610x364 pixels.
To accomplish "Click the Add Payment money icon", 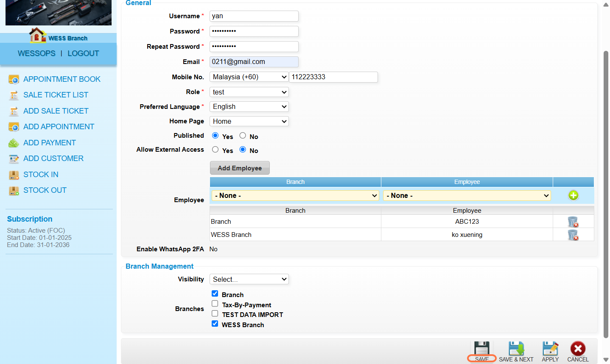I will [x=14, y=143].
